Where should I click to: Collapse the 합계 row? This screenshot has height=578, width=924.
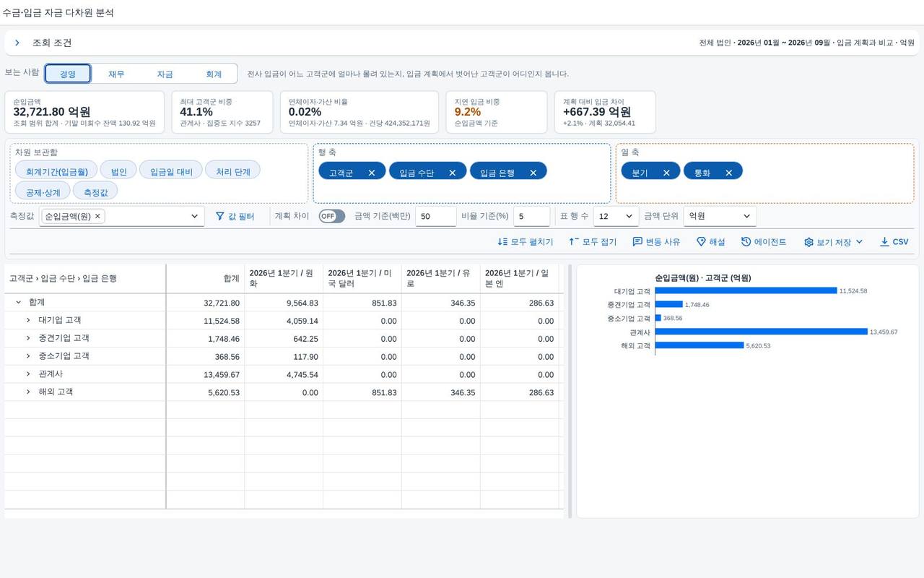coord(18,303)
